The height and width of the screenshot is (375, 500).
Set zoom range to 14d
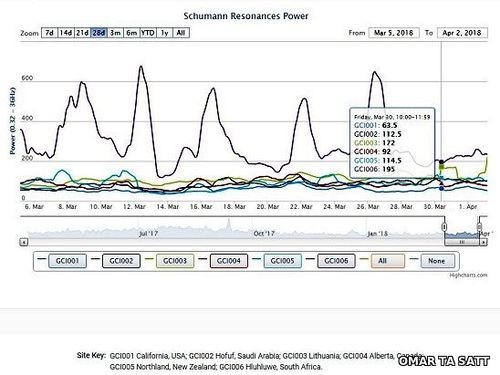tap(66, 33)
